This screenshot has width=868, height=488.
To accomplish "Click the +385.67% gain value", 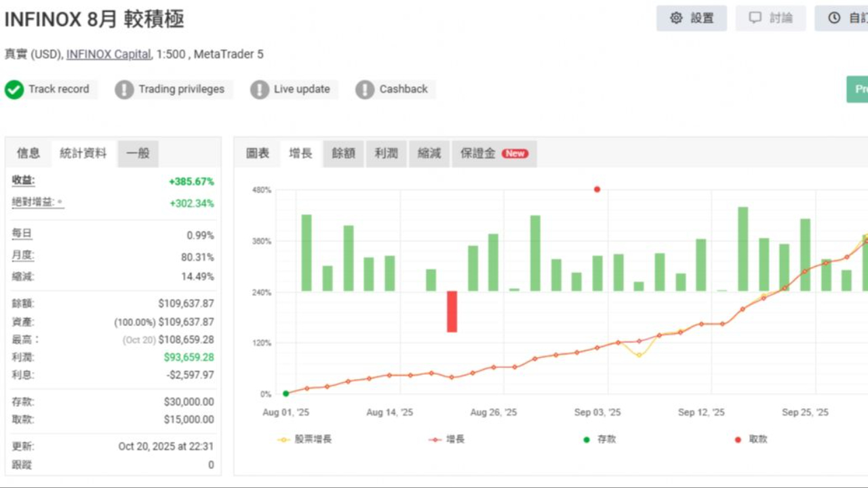I will tap(191, 182).
